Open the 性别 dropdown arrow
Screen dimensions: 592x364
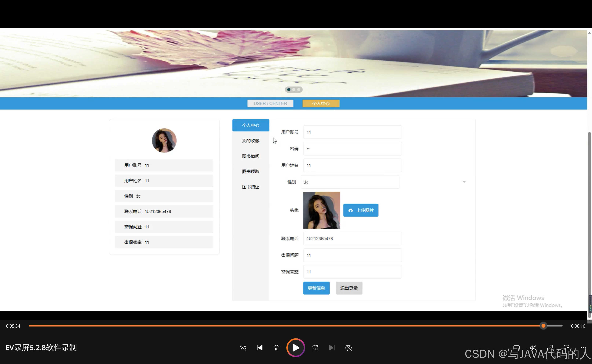click(464, 182)
